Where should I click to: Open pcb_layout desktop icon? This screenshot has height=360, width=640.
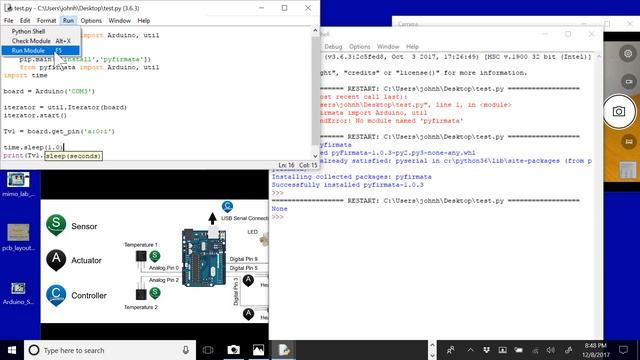coord(18,237)
